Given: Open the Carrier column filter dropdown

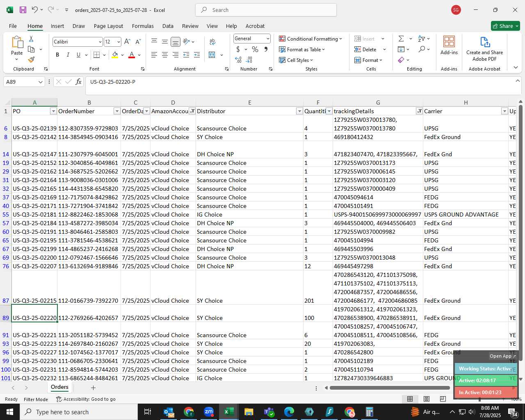Looking at the screenshot, I should [x=504, y=111].
